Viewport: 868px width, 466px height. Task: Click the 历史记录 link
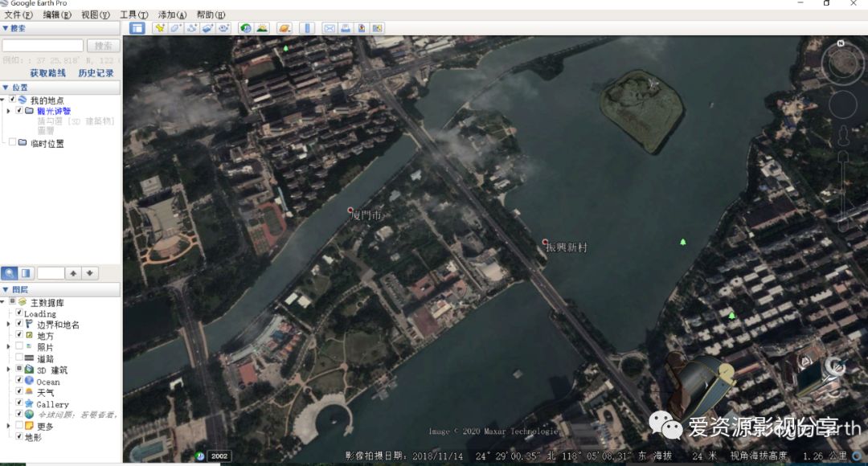click(96, 73)
